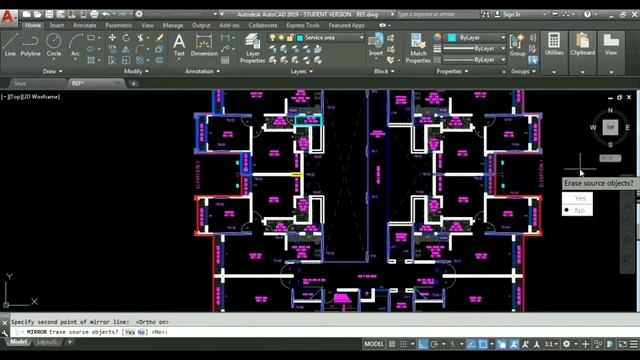Expand the Properties panel

[452, 71]
